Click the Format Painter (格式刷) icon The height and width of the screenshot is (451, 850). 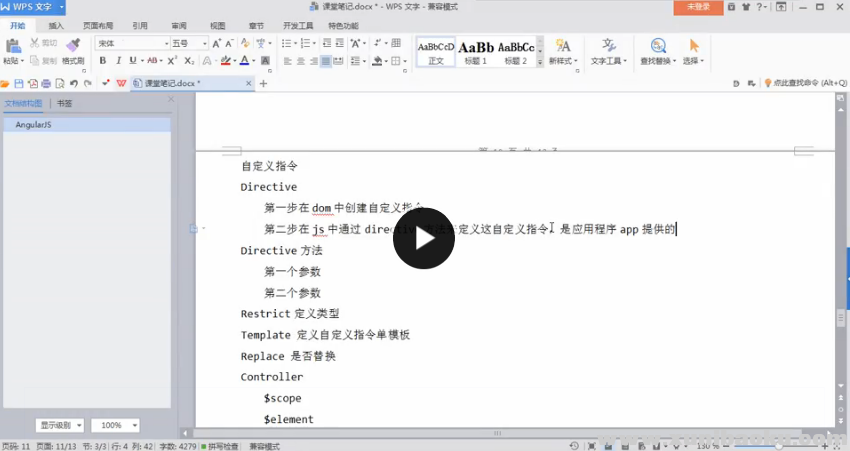pyautogui.click(x=73, y=46)
